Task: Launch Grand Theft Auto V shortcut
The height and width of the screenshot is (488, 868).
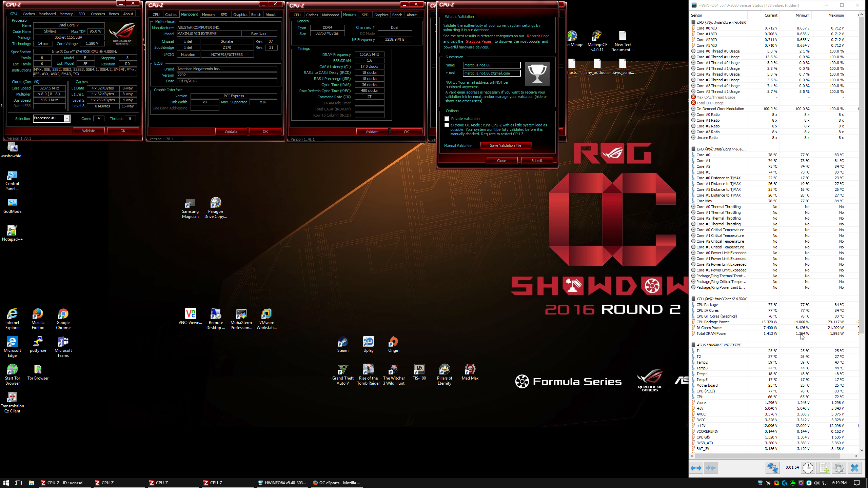Action: [x=343, y=374]
